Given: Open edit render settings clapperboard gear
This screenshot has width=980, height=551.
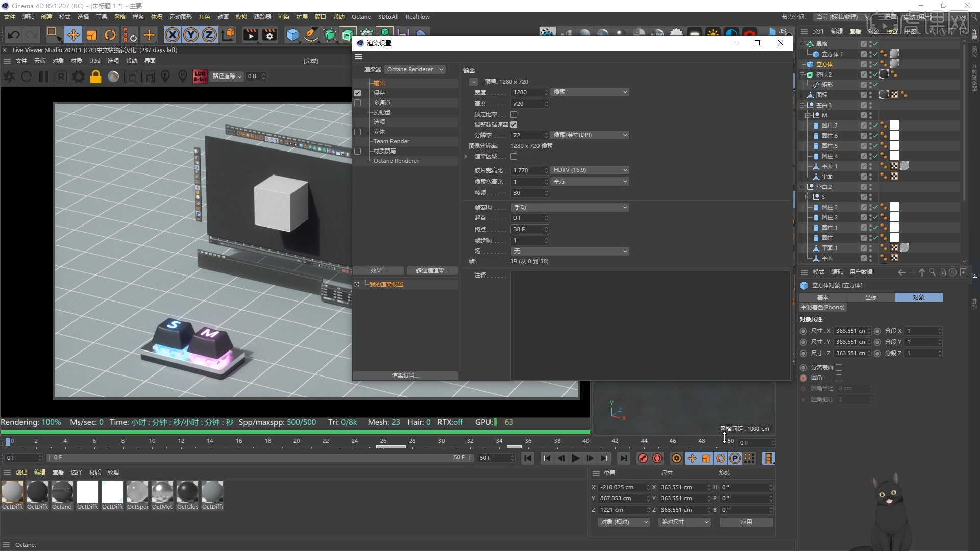Looking at the screenshot, I should pos(269,35).
